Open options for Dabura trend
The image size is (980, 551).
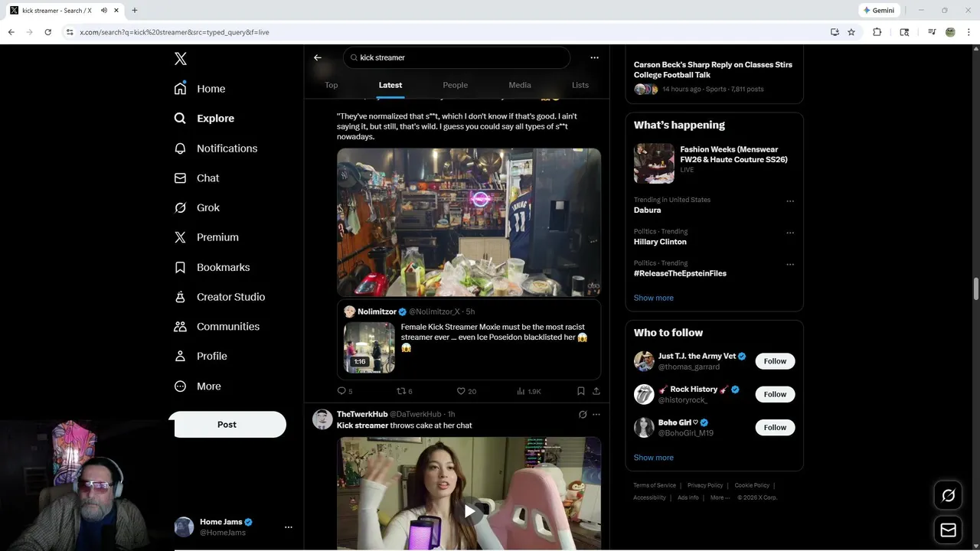pos(790,201)
